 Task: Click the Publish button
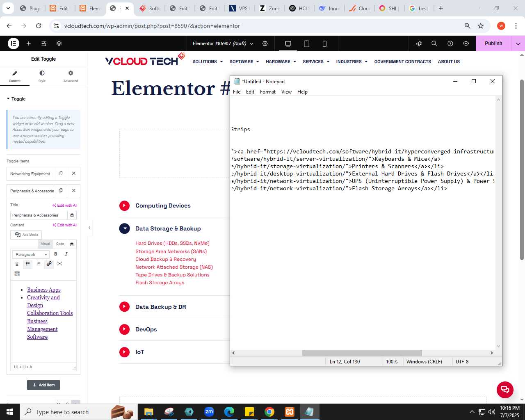click(x=493, y=43)
